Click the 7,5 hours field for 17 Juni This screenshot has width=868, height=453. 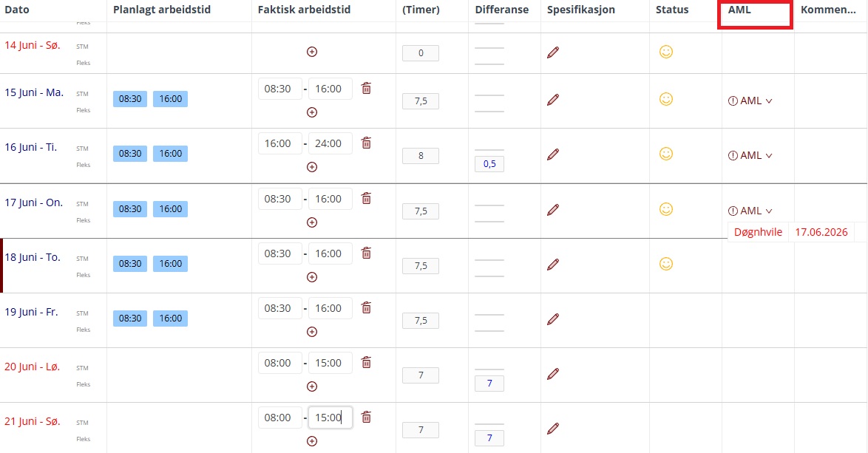(x=421, y=211)
